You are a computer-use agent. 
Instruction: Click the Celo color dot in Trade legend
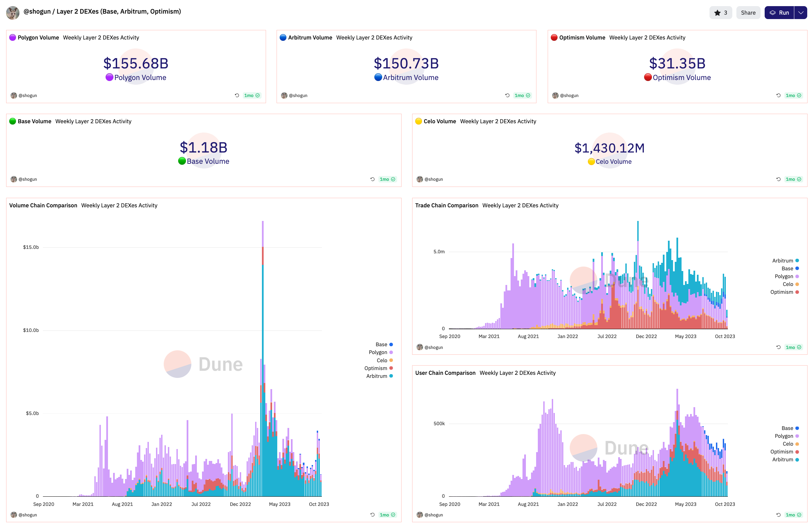797,284
